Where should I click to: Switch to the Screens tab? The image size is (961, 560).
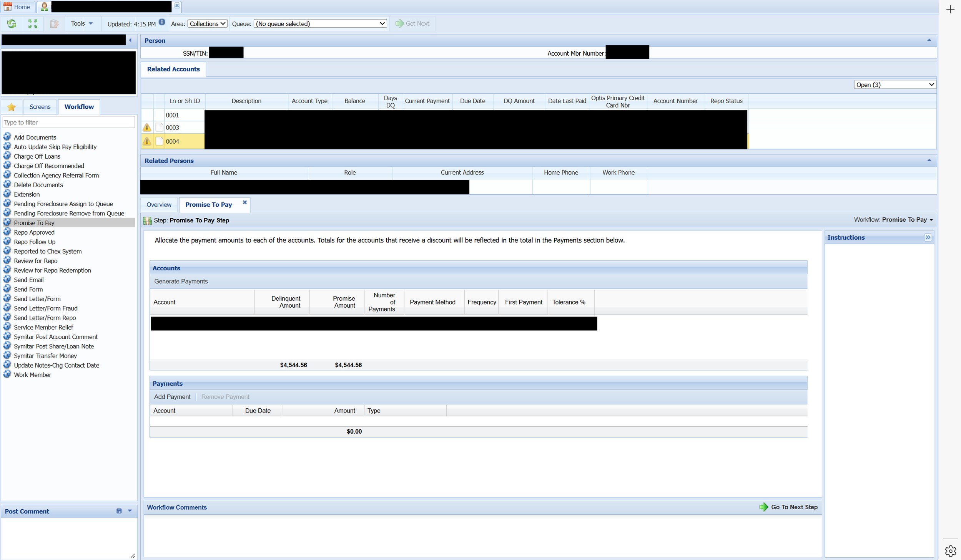click(x=40, y=107)
